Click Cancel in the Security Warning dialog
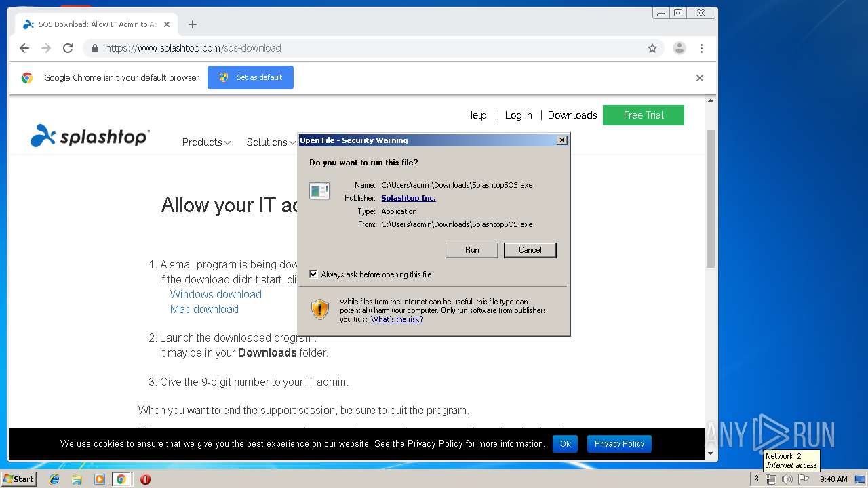This screenshot has width=868, height=488. 530,250
